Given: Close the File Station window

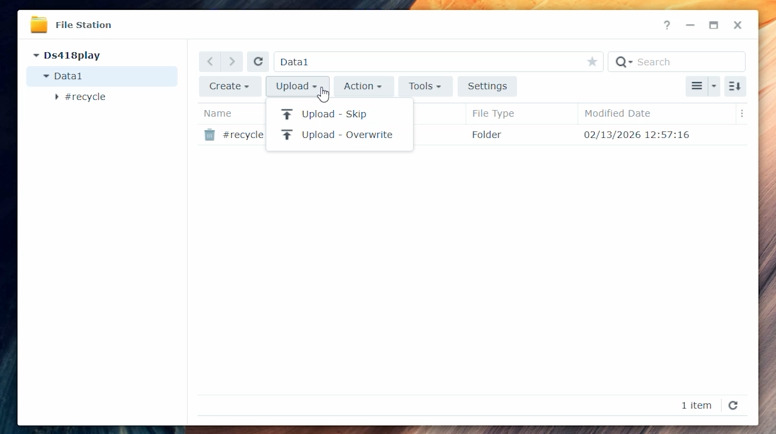Looking at the screenshot, I should click(x=737, y=25).
